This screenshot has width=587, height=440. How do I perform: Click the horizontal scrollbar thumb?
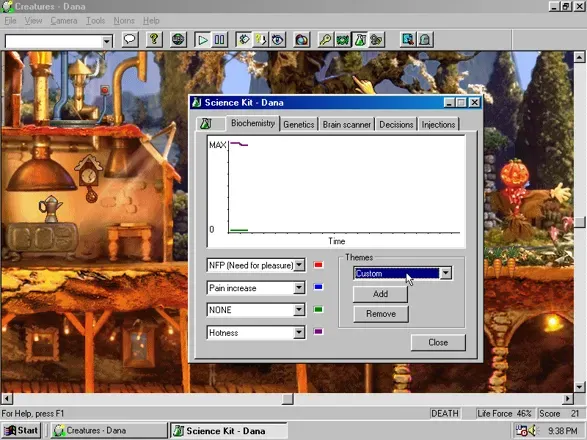pyautogui.click(x=288, y=399)
